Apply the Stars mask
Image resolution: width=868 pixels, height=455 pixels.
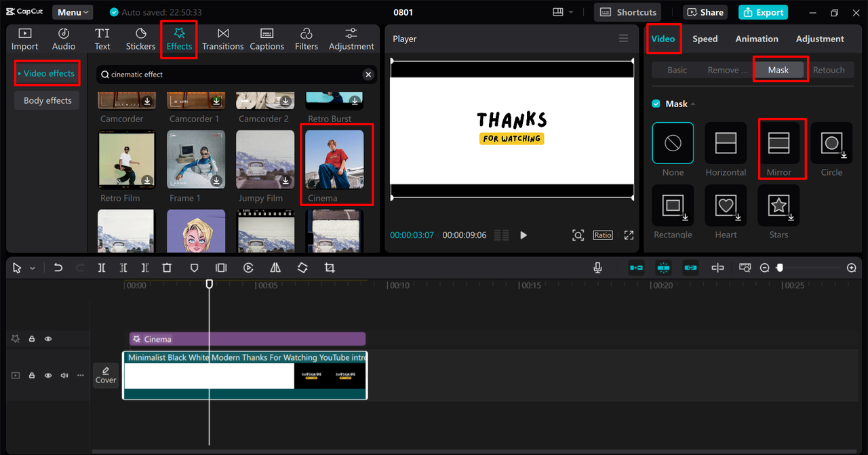click(778, 205)
